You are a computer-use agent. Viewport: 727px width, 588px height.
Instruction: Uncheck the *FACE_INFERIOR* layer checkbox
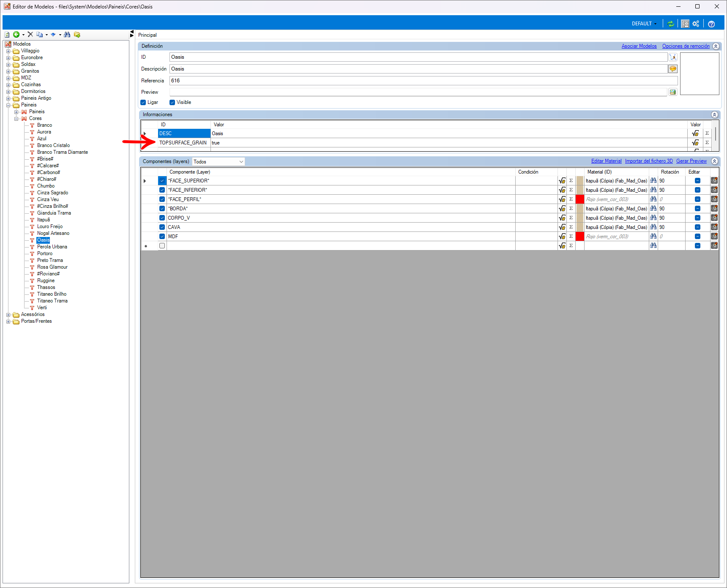(162, 190)
